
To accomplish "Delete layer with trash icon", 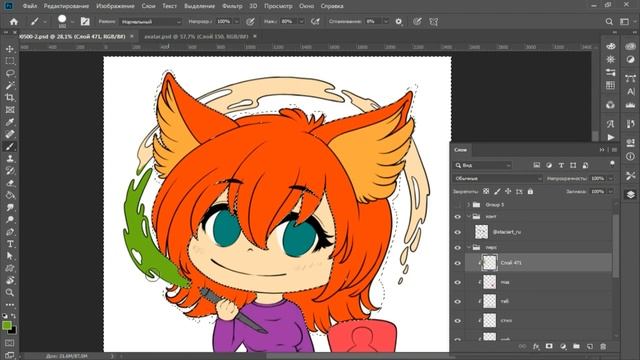I will coord(603,347).
